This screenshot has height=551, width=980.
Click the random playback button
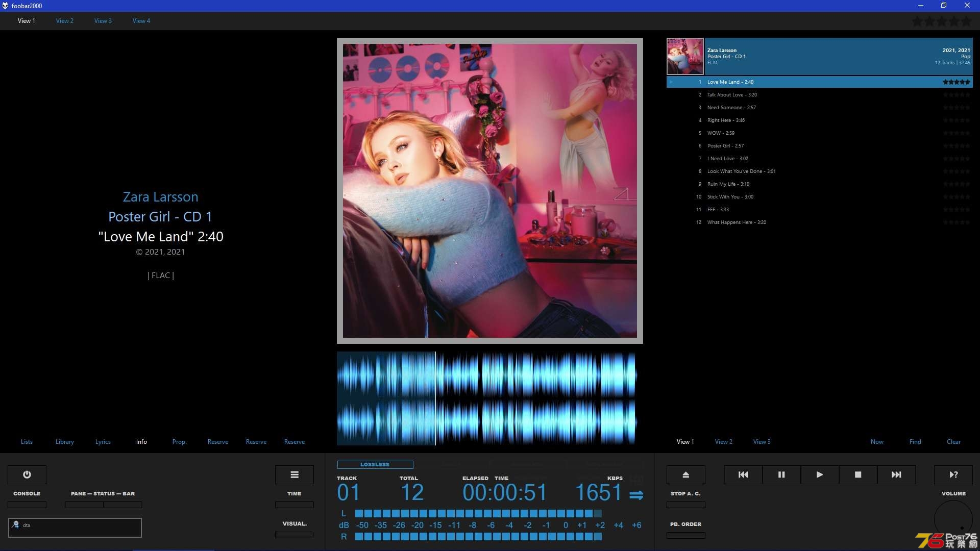point(953,474)
